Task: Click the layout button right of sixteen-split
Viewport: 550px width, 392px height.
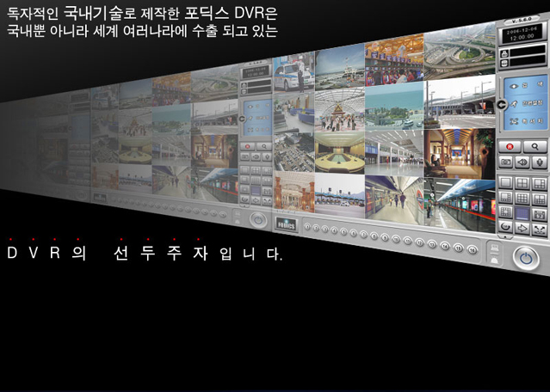Action: (x=539, y=214)
